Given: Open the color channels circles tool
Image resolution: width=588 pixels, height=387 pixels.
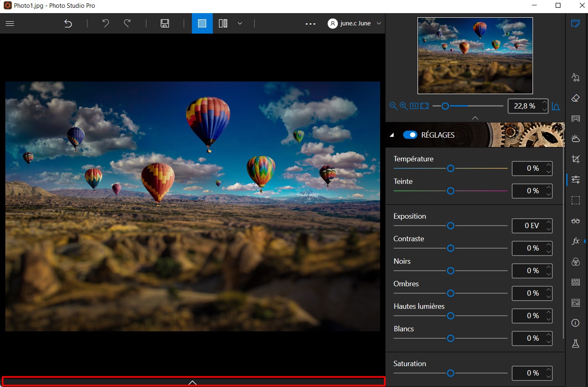Looking at the screenshot, I should (x=576, y=262).
